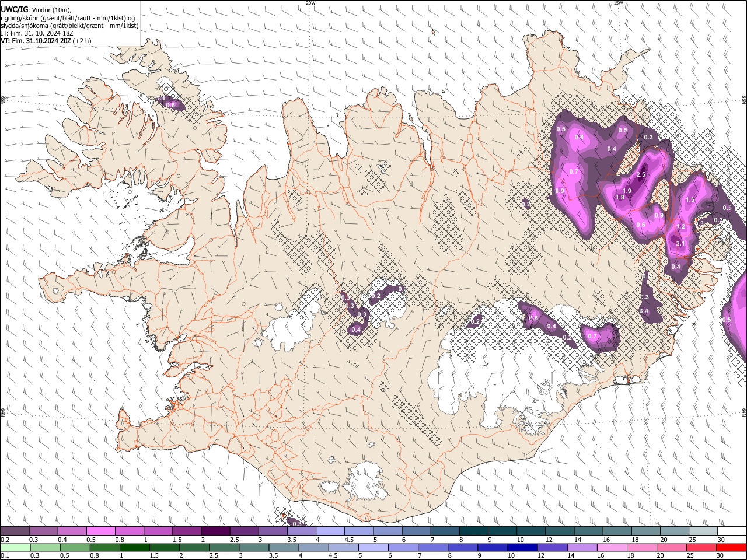
Task: Click the '1.8' precipitation value on the map
Action: pyautogui.click(x=620, y=198)
